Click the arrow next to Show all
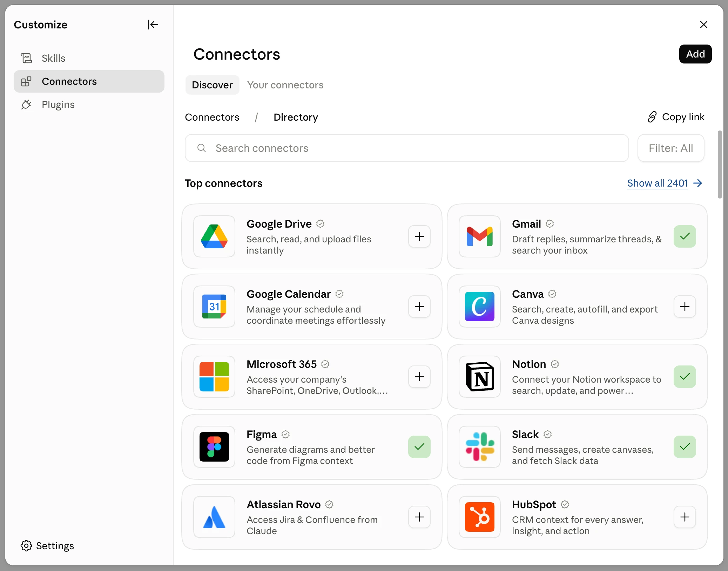 [x=697, y=183]
